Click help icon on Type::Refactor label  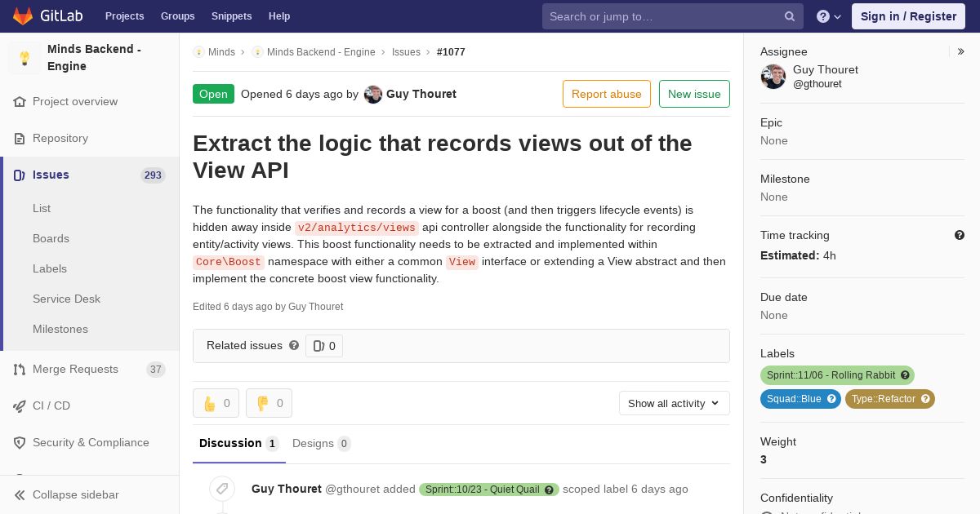coord(925,399)
